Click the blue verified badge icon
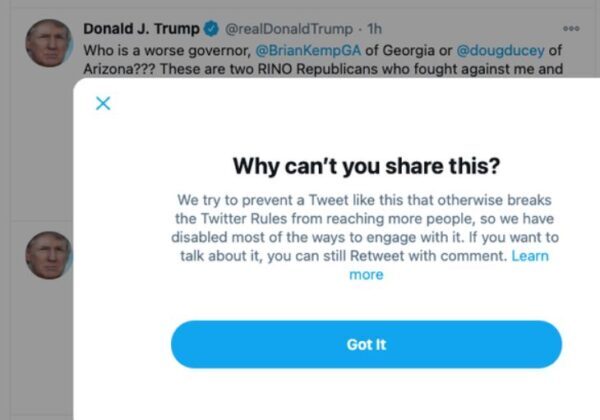 click(213, 29)
